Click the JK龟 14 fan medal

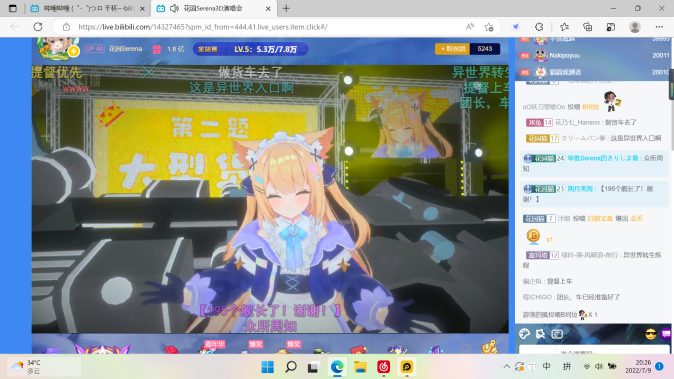click(539, 122)
